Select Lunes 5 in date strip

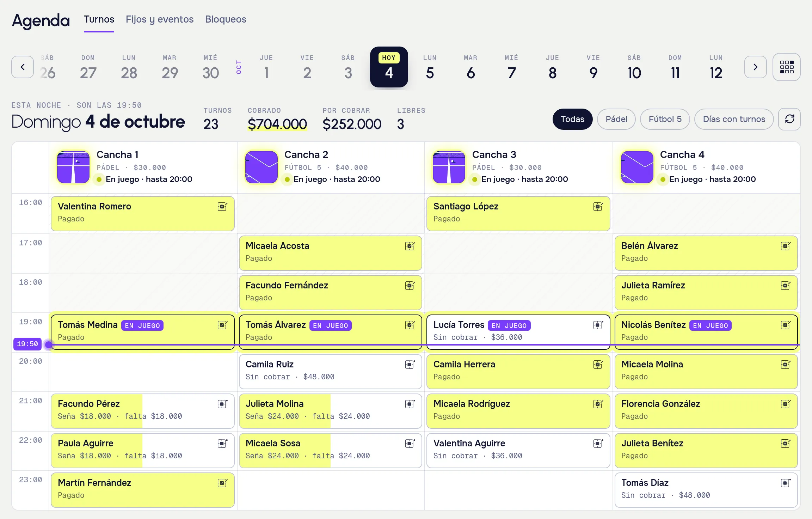430,67
